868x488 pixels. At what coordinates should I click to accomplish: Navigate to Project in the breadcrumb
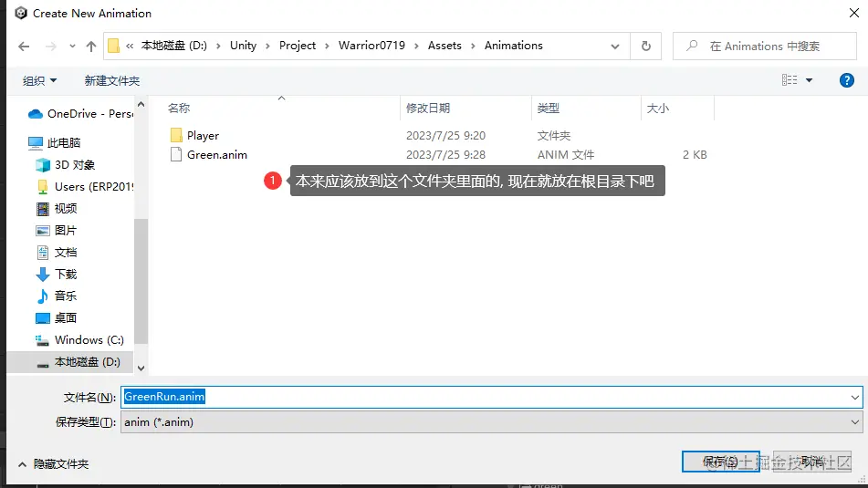click(x=298, y=46)
